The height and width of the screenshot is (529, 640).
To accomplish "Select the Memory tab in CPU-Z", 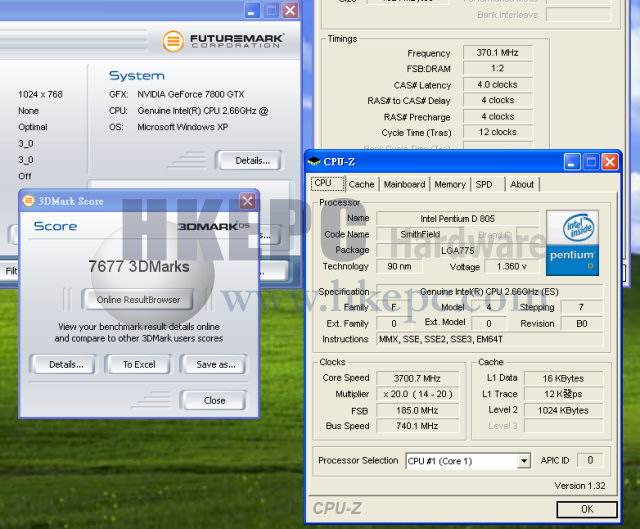I will click(450, 184).
